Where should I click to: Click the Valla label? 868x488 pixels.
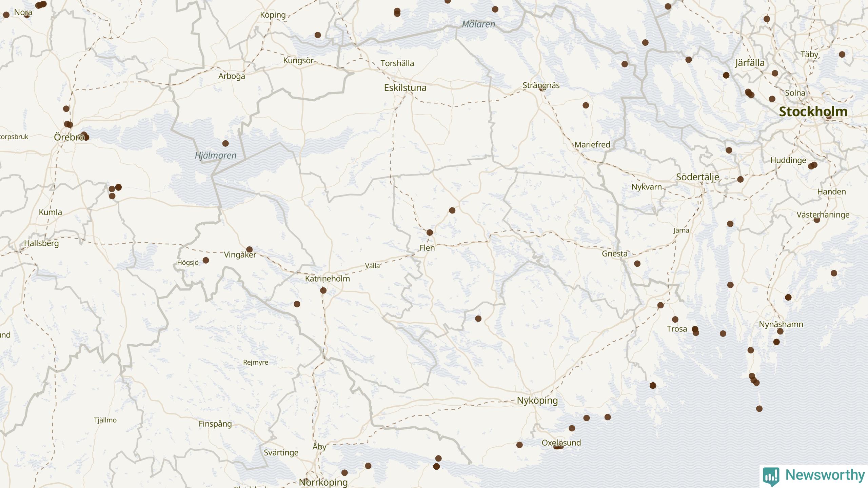click(x=372, y=266)
